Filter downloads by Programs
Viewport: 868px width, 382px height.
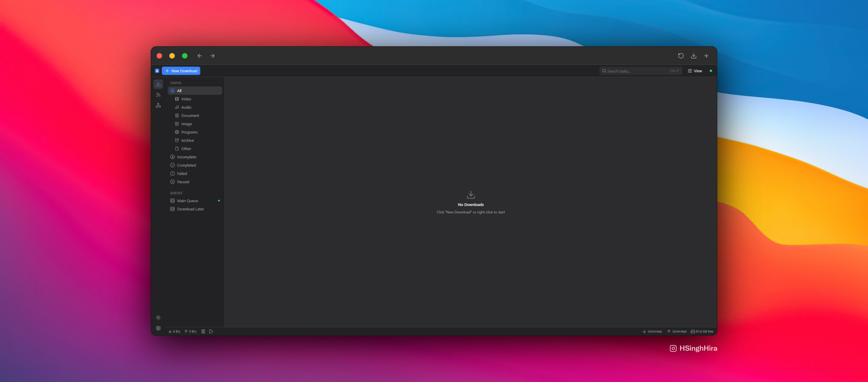click(x=195, y=132)
